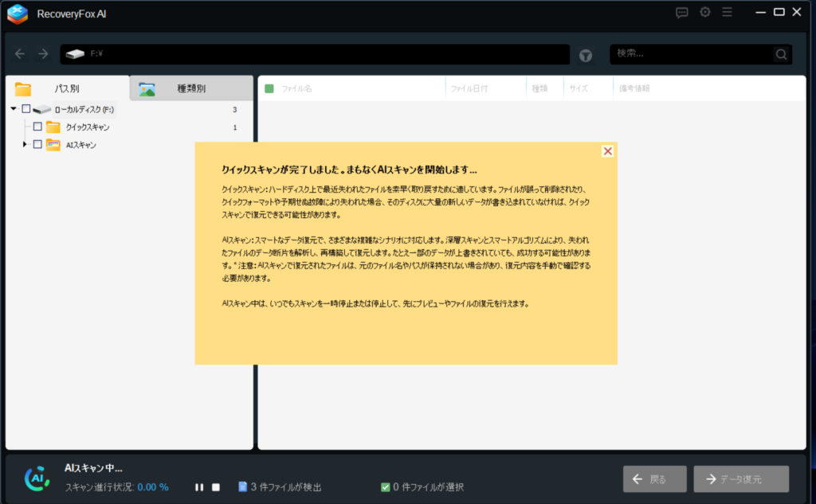Stop the AI scan
The image size is (816, 504).
(215, 487)
